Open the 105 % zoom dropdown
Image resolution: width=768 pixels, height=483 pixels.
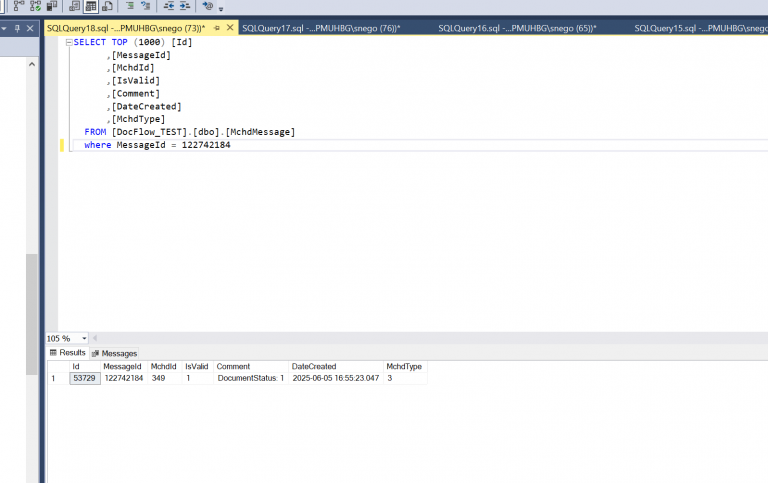point(84,338)
